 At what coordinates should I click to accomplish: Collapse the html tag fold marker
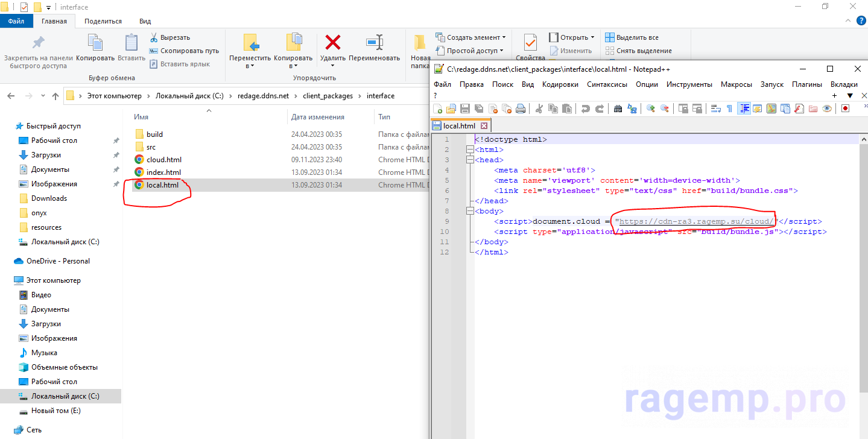pos(470,150)
